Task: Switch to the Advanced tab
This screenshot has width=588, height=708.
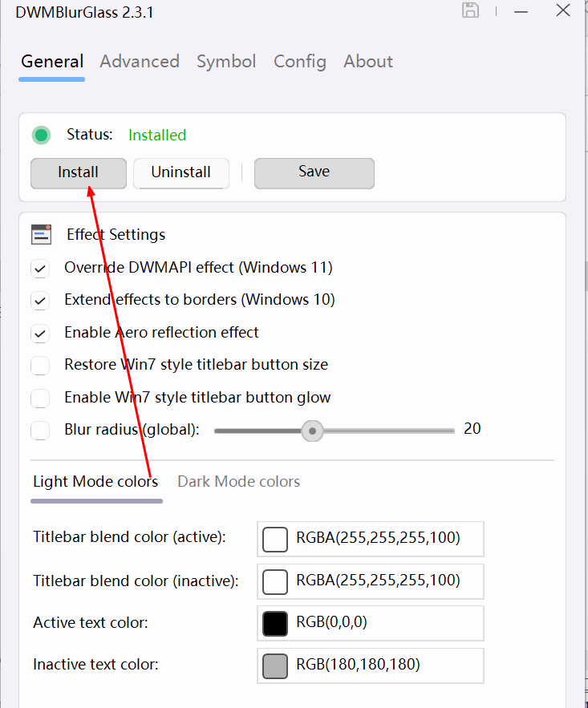Action: (140, 62)
